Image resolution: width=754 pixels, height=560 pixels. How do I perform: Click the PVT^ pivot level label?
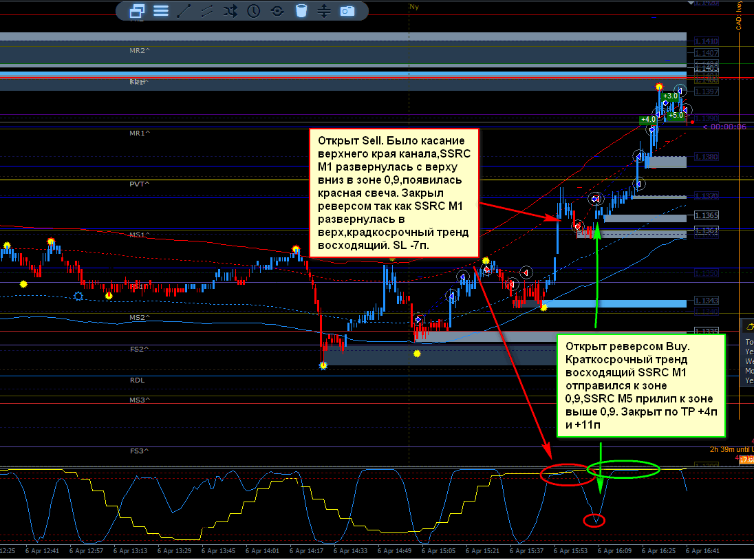[x=140, y=184]
